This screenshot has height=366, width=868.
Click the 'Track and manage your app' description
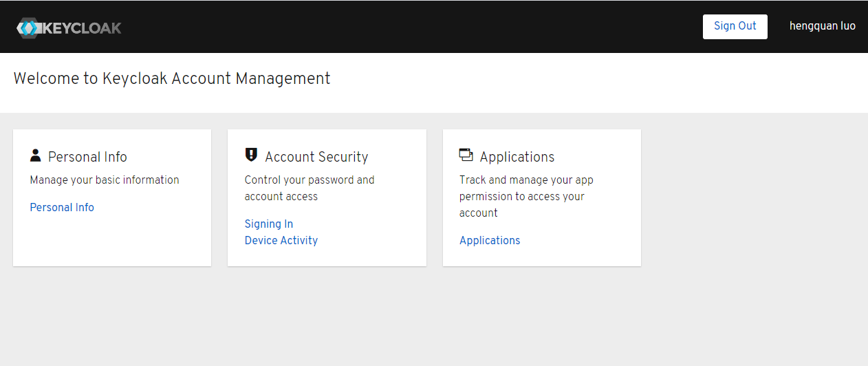[x=526, y=180]
